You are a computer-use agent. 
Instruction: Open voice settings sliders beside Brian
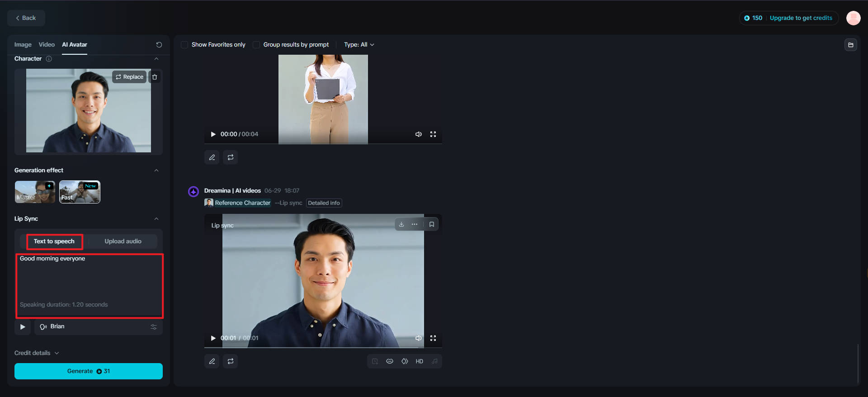coord(154,327)
